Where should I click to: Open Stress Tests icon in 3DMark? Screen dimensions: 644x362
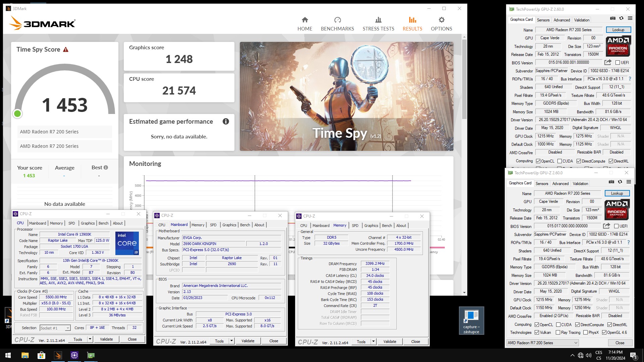[x=378, y=20]
